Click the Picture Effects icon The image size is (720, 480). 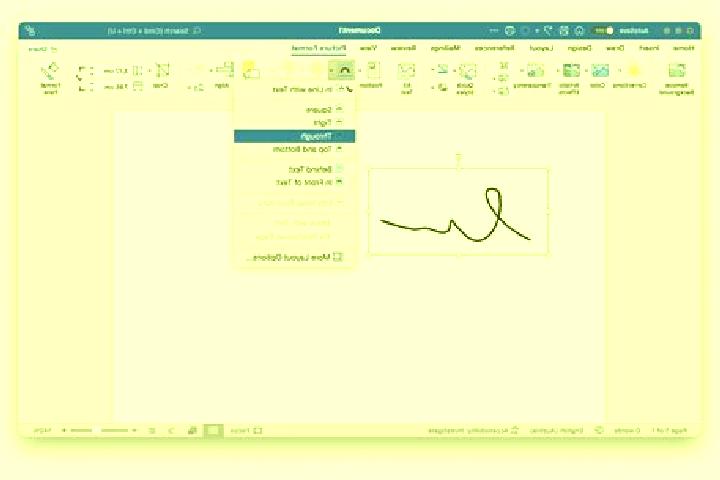coord(442,86)
